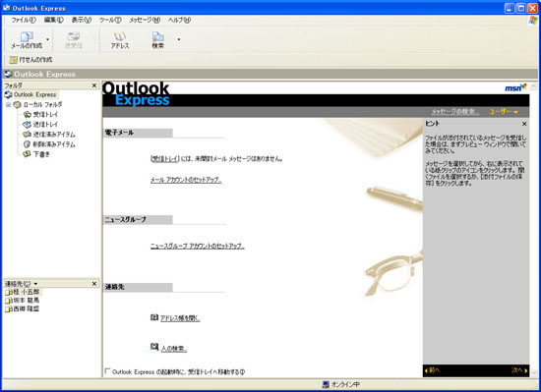
Task: Open the 送信トレイ folder icon
Action: click(27, 125)
